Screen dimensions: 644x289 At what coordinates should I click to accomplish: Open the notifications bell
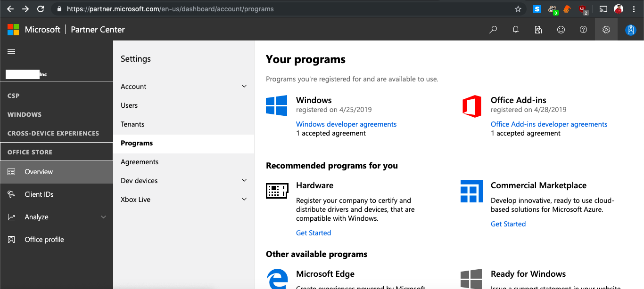point(516,30)
